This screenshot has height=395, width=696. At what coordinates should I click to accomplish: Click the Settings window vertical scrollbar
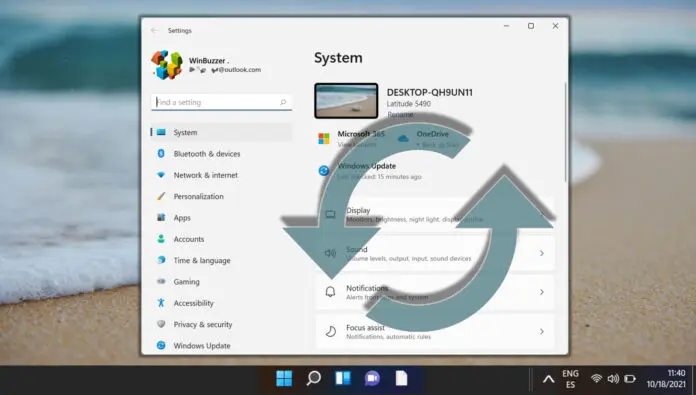click(x=566, y=132)
